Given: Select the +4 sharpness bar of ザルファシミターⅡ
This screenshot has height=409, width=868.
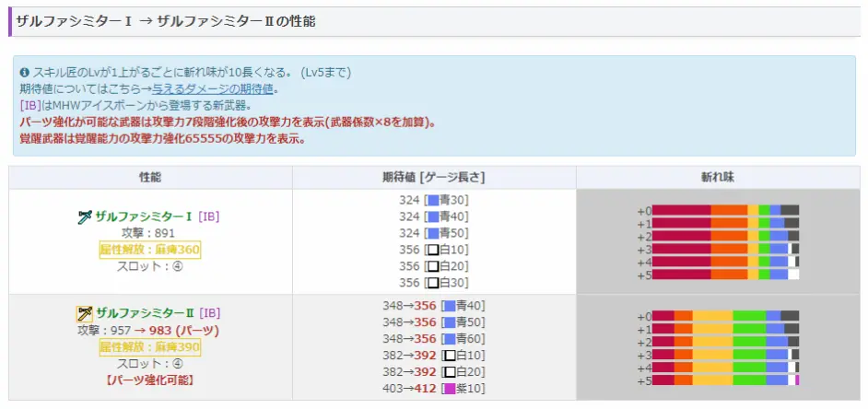Looking at the screenshot, I should click(x=725, y=368).
